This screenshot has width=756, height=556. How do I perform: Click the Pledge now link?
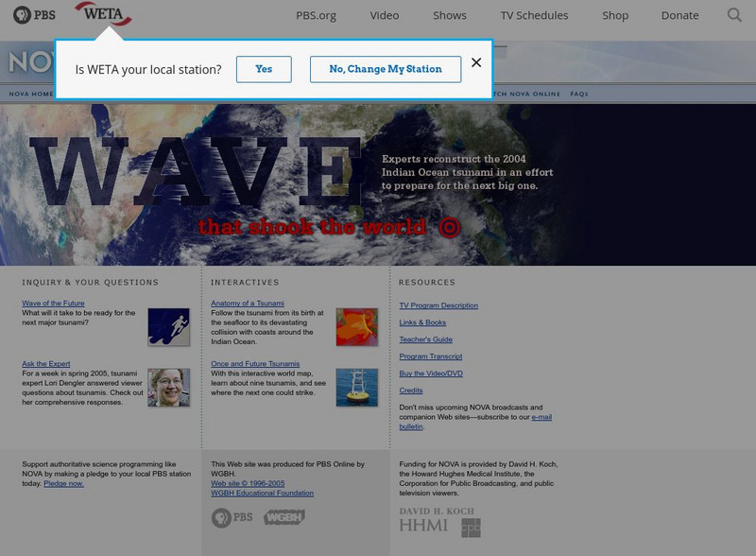[x=63, y=483]
